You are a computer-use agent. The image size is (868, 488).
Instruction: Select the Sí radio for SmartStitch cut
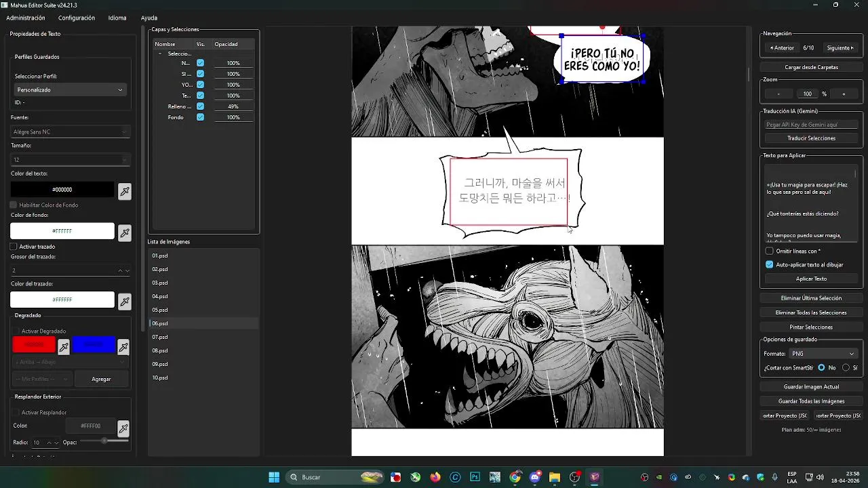point(846,367)
